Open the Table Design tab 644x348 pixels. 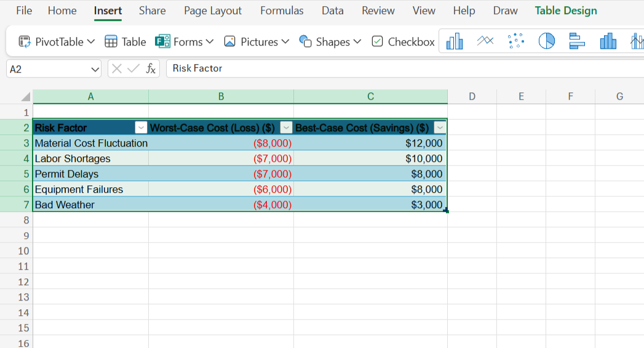(565, 10)
